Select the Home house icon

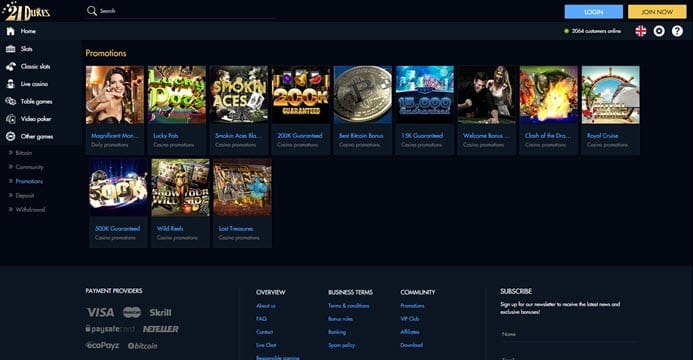11,31
